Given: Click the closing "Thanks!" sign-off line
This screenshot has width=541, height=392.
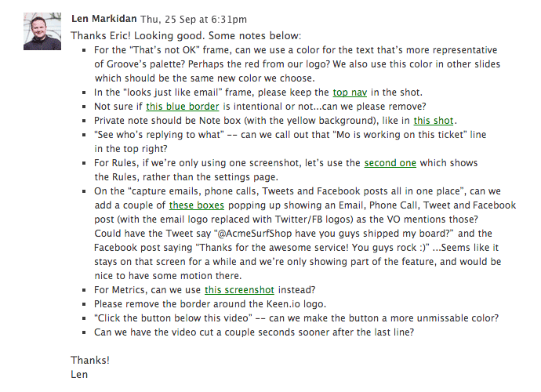Looking at the screenshot, I should 90,360.
